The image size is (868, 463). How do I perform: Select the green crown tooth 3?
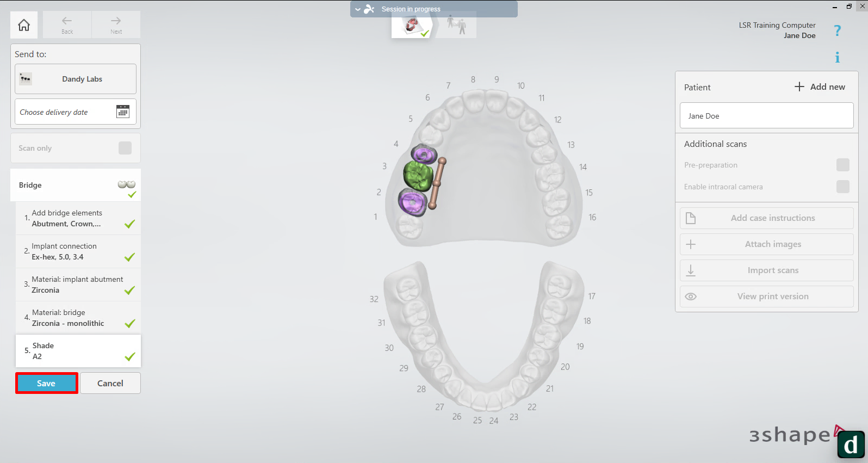pyautogui.click(x=418, y=176)
